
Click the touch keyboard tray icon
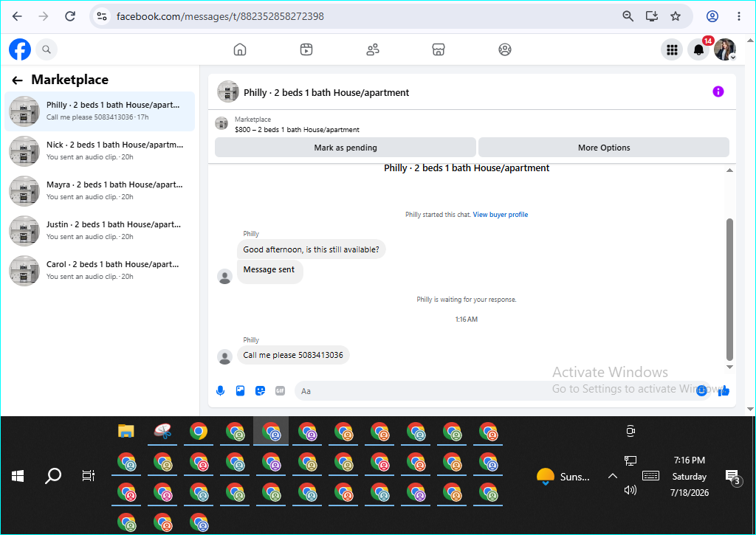click(x=651, y=476)
